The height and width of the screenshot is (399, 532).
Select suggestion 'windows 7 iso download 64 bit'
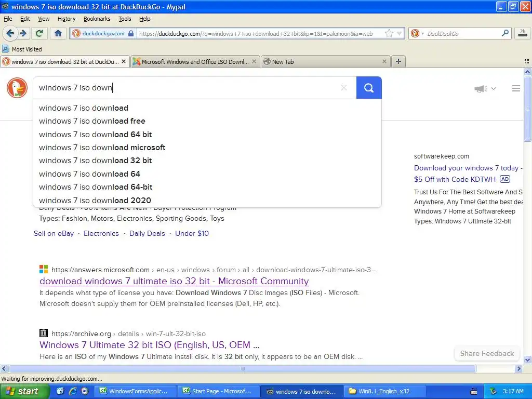(207, 135)
